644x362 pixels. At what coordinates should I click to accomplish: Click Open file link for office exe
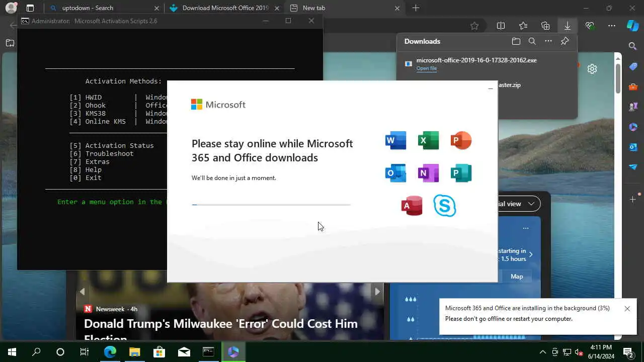tap(426, 68)
